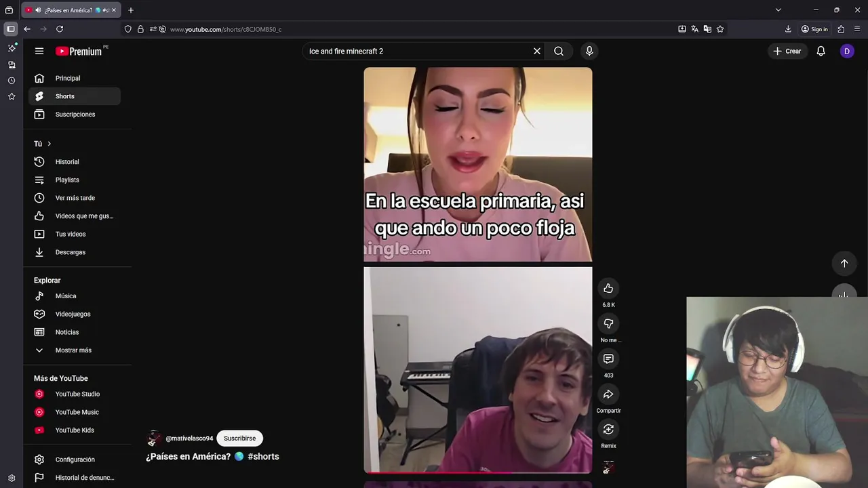This screenshot has width=868, height=488.
Task: Dislike the short with thumbs down
Action: click(x=608, y=324)
